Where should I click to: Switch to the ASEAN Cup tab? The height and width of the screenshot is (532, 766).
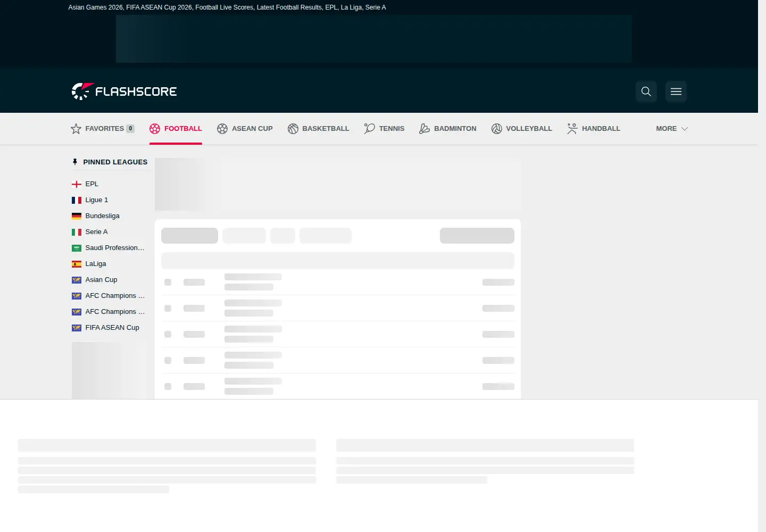(x=245, y=129)
